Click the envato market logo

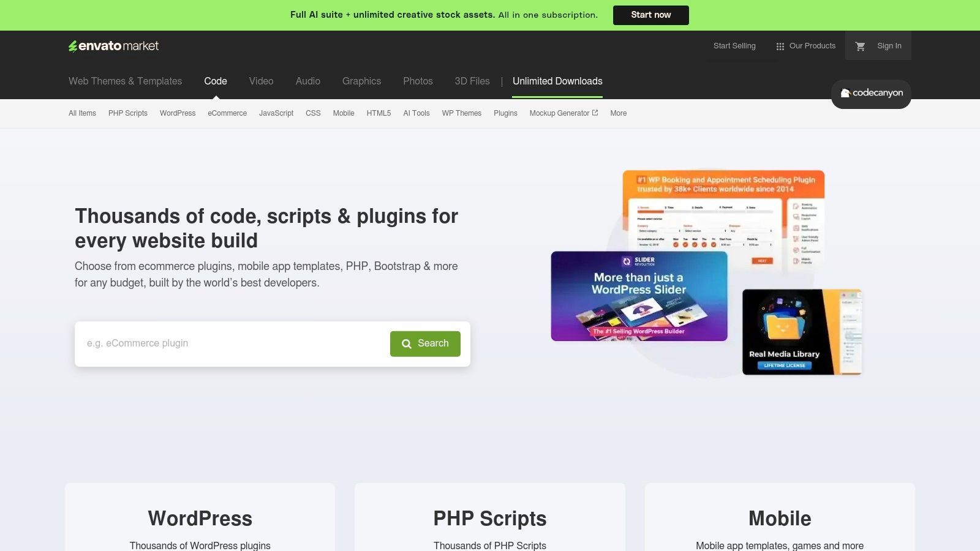pyautogui.click(x=113, y=45)
